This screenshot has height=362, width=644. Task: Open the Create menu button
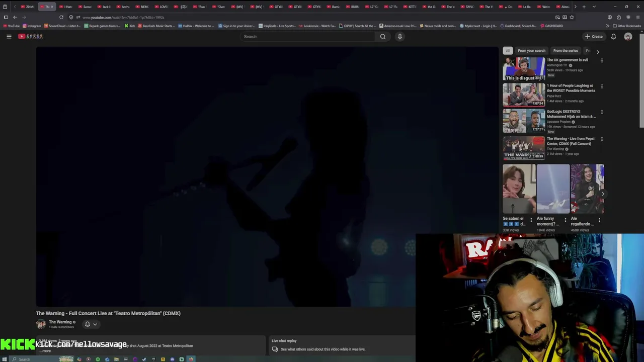point(594,36)
